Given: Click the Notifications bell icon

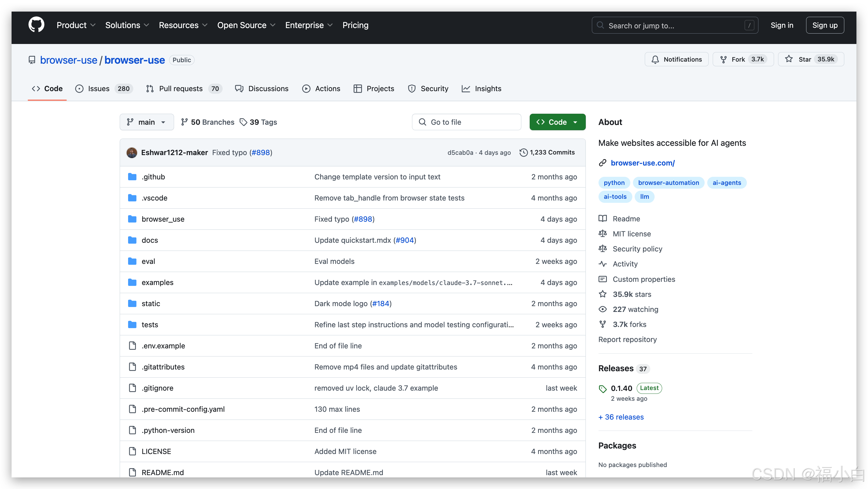Looking at the screenshot, I should click(x=655, y=59).
